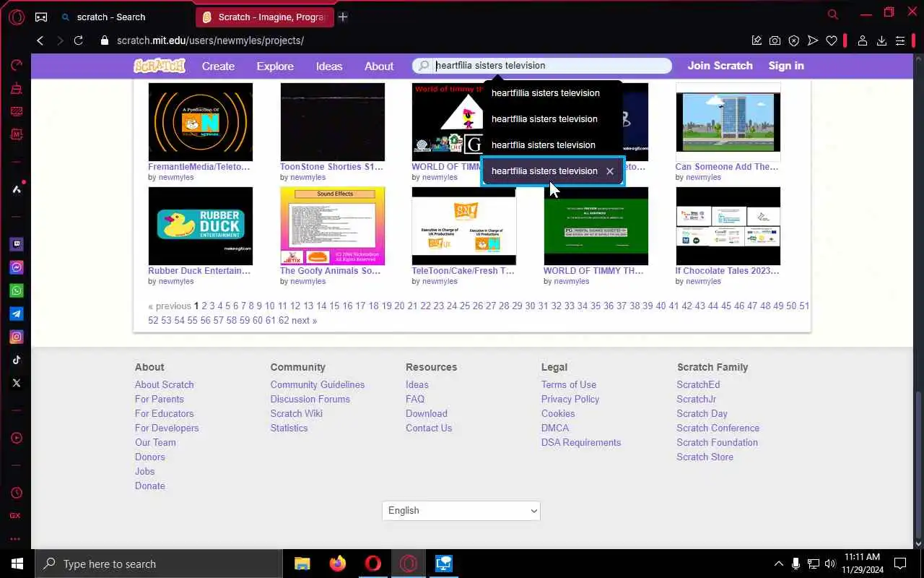Open a new browser tab

coord(343,17)
